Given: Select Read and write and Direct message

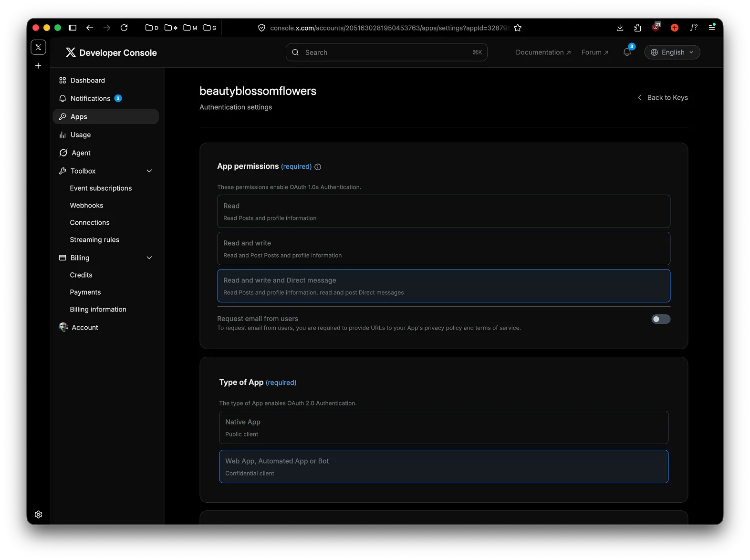Looking at the screenshot, I should pyautogui.click(x=444, y=286).
